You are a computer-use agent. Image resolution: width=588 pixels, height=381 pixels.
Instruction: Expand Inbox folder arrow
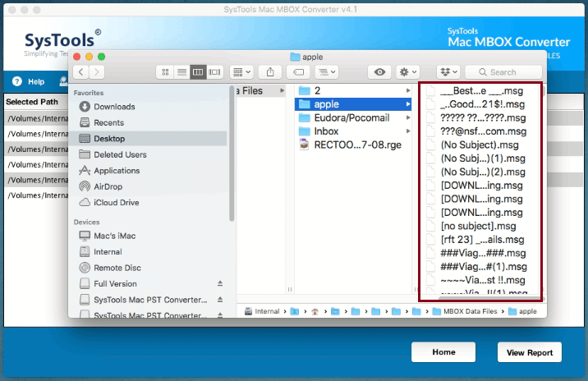click(x=408, y=131)
